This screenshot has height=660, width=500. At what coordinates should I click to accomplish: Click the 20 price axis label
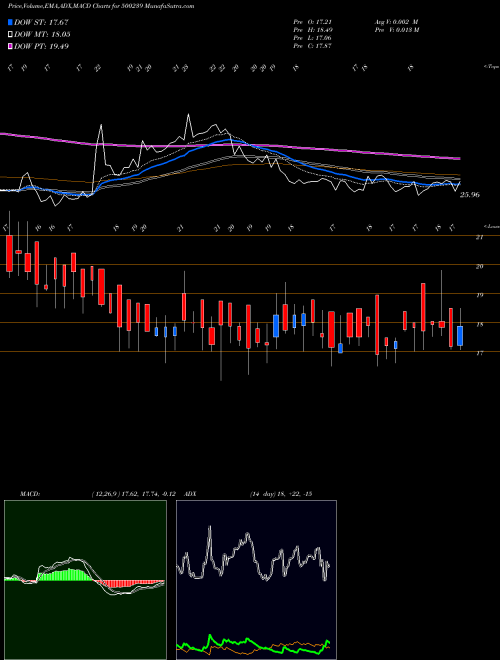pyautogui.click(x=479, y=266)
